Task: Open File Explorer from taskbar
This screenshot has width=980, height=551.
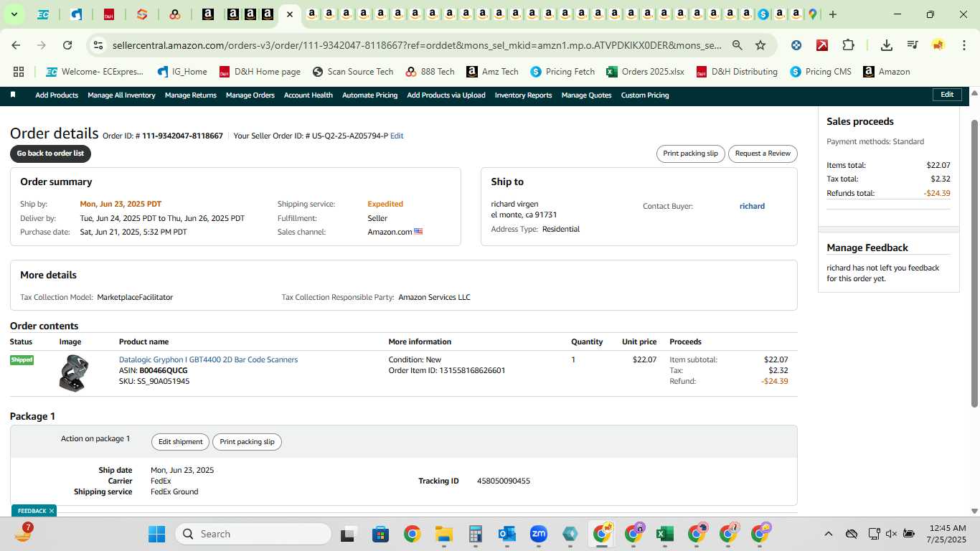Action: (x=443, y=534)
